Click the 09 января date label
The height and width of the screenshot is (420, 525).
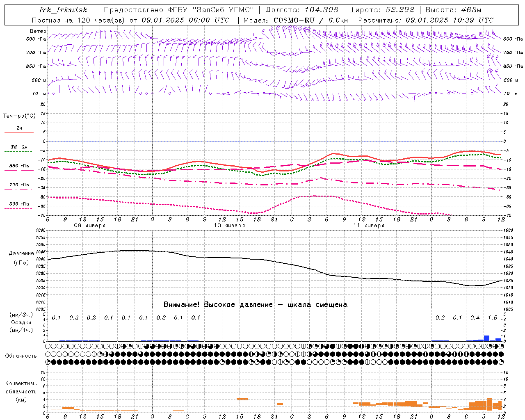click(x=89, y=226)
